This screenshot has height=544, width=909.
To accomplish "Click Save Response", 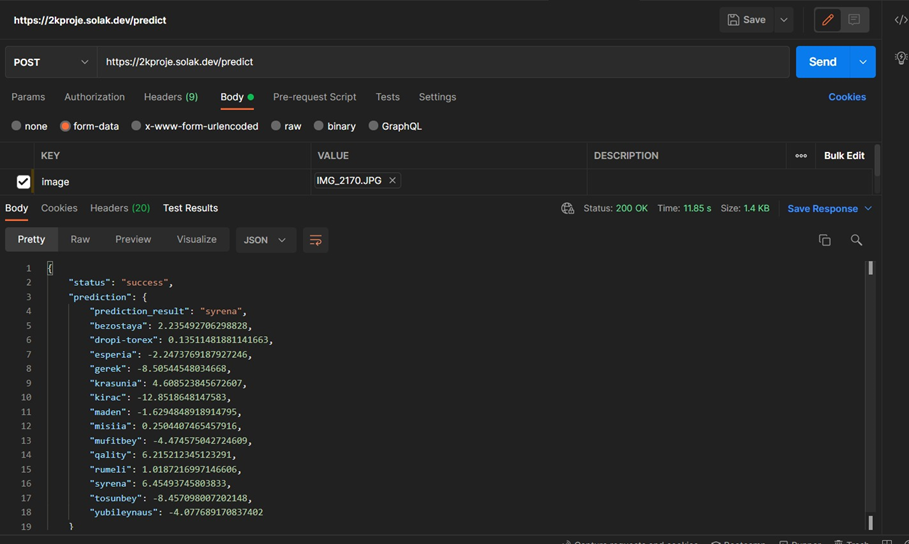I will coord(823,208).
